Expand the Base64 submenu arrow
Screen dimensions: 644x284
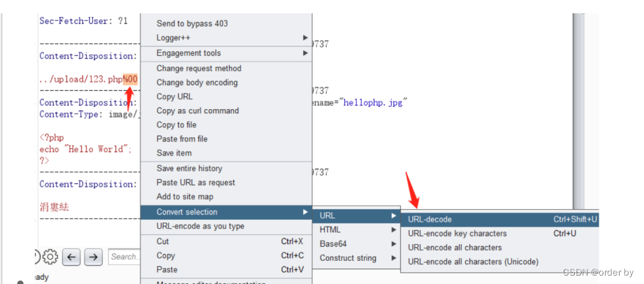click(394, 243)
